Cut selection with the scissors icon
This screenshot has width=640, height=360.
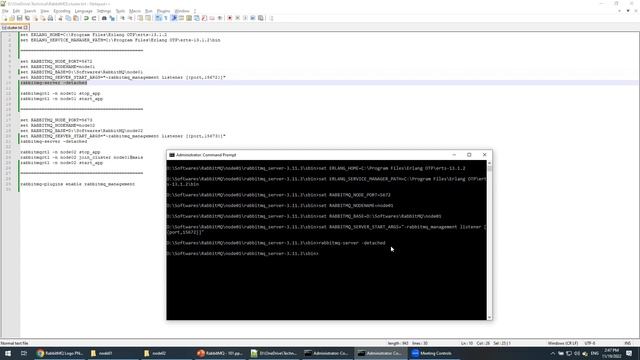click(60, 18)
